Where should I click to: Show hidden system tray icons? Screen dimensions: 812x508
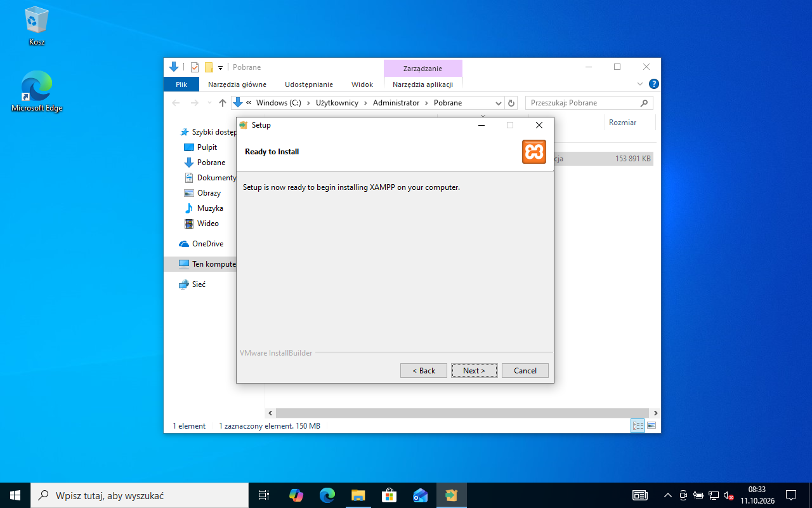[x=667, y=495]
